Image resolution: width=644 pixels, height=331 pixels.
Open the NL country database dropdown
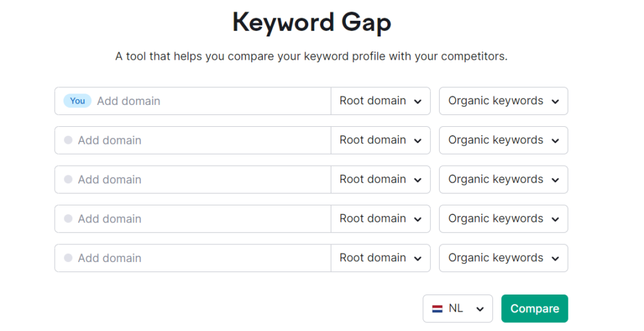click(457, 309)
